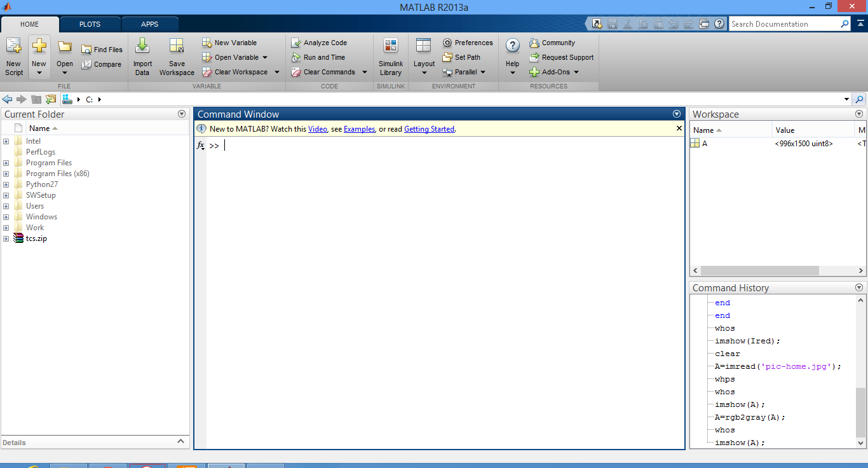Click the Help question mark icon
Viewport: 868px width, 468px height.
[x=513, y=46]
